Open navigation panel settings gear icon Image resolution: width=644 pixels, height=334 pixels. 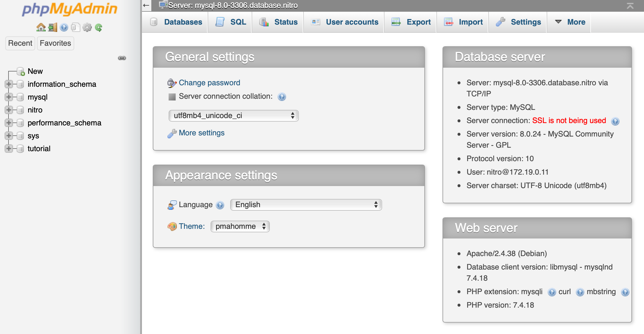coord(87,28)
